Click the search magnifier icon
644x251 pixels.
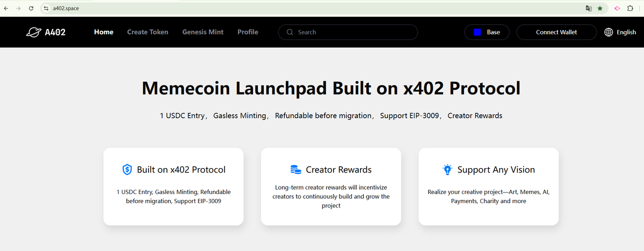[290, 32]
